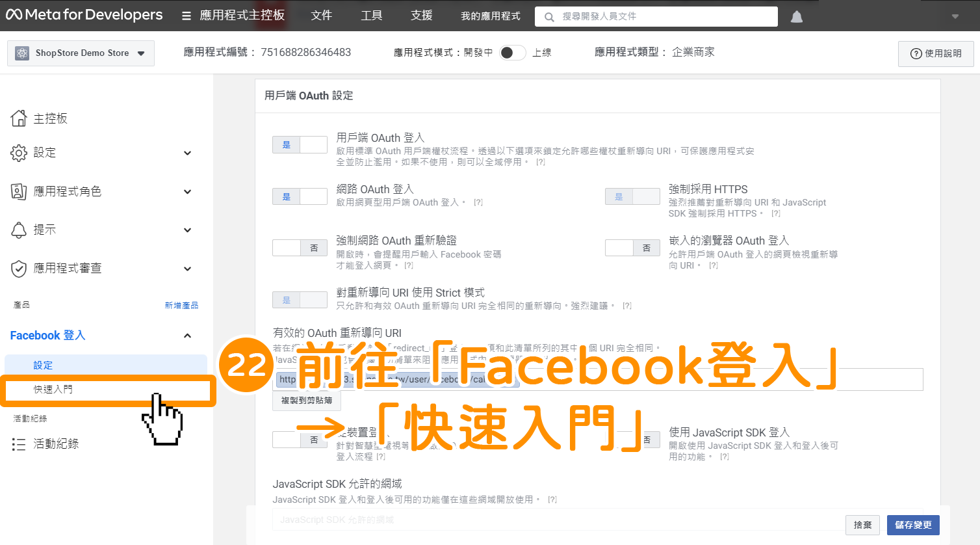Click the 應用程式角色 icon
980x545 pixels.
[19, 191]
